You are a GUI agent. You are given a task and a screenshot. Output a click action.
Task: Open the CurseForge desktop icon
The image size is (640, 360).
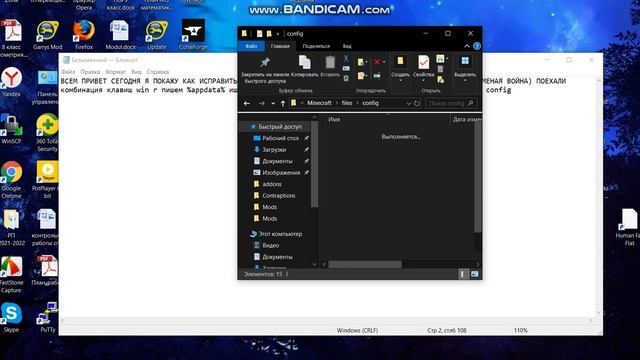click(193, 35)
